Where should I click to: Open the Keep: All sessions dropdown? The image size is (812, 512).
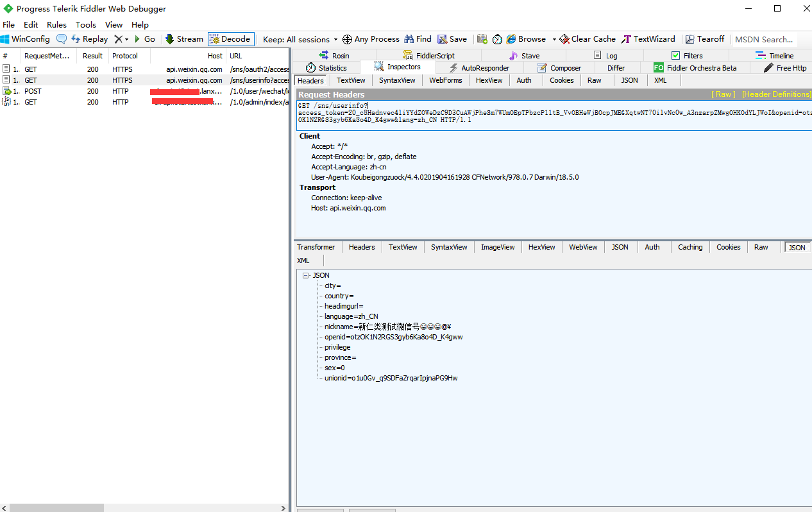point(300,39)
